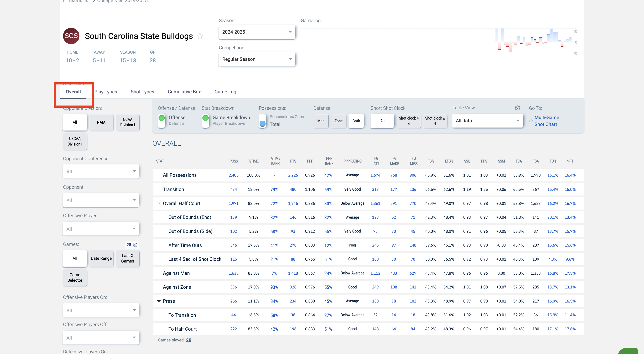Sort table by PPP RANK column header
Screen dimensions: 644x354
(329, 161)
